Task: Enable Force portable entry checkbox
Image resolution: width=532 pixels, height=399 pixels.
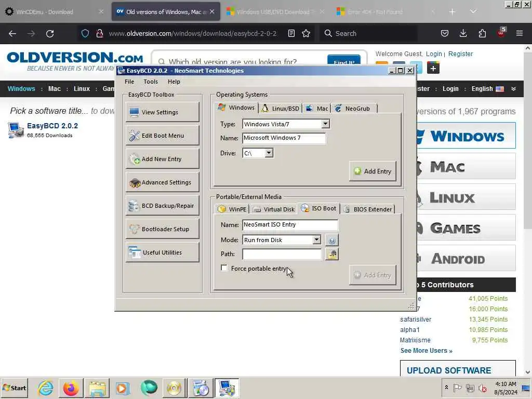Action: 224,268
